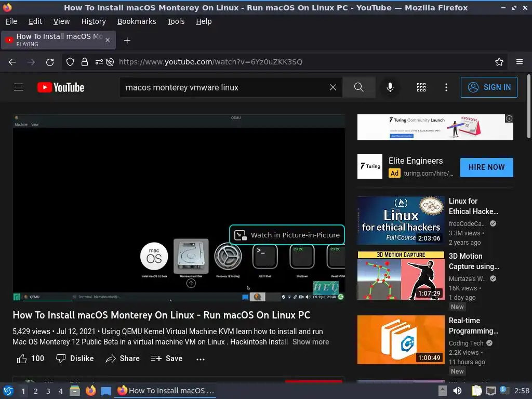
Task: Launch Firefox from the taskbar launcher
Action: click(x=90, y=391)
